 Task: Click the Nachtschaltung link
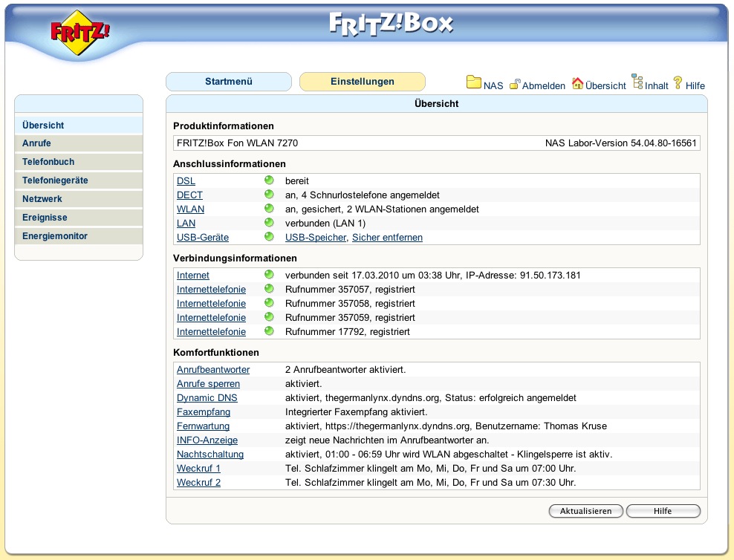coord(210,455)
